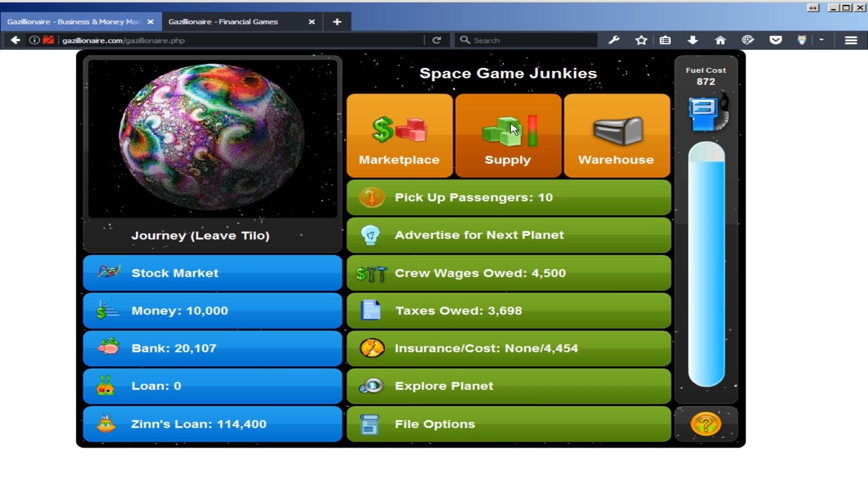Open help with the question mark icon

click(706, 424)
